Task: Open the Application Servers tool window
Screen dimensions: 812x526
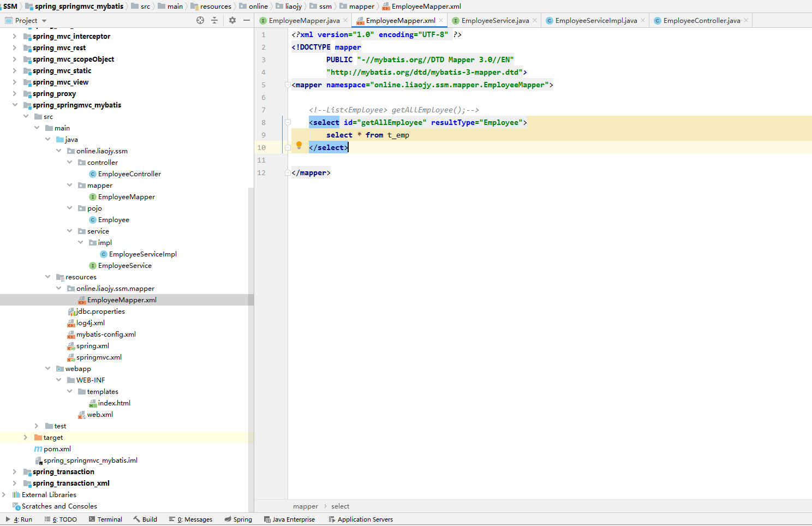Action: 361,519
